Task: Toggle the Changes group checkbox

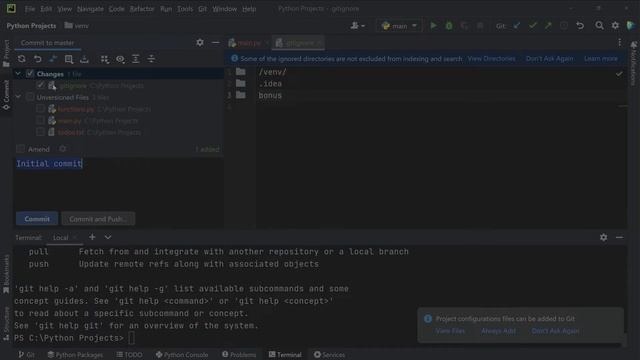Action: point(30,74)
